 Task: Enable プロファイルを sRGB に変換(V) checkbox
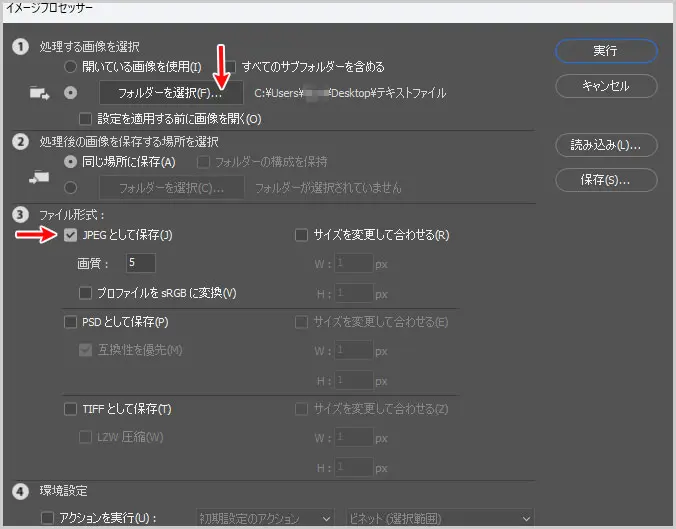click(x=85, y=293)
